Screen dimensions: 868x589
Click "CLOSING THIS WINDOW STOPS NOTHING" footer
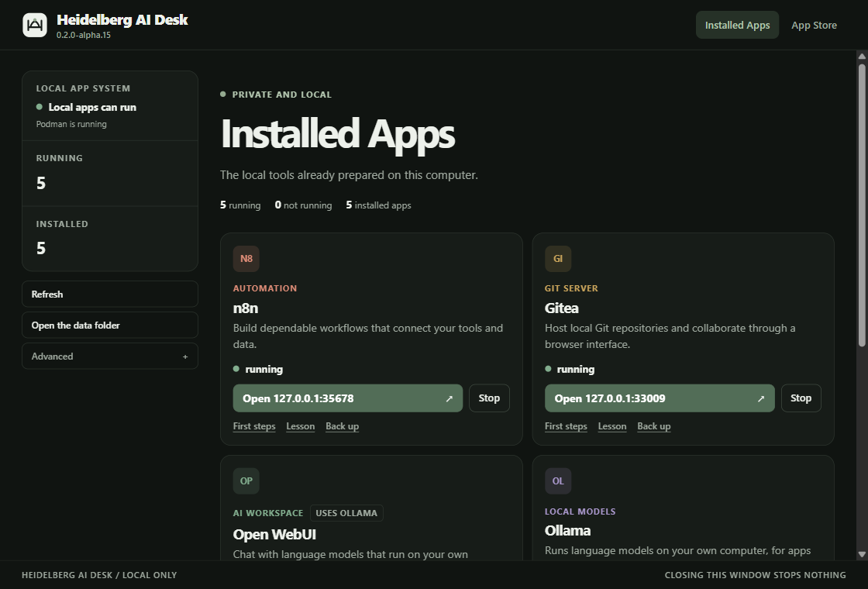[x=755, y=575]
